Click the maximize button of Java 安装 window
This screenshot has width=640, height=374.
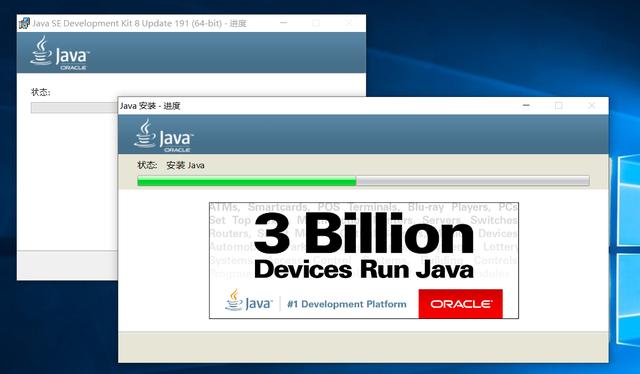[x=558, y=105]
